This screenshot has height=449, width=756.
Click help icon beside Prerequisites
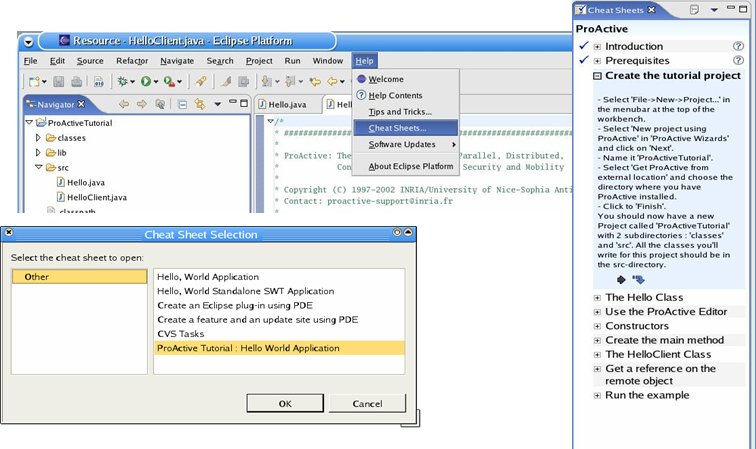click(x=738, y=60)
